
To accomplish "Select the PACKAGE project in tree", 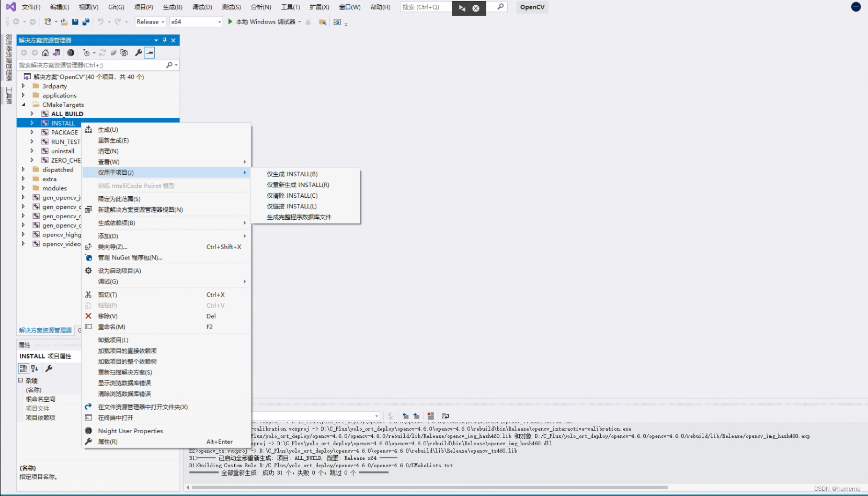I will 64,132.
